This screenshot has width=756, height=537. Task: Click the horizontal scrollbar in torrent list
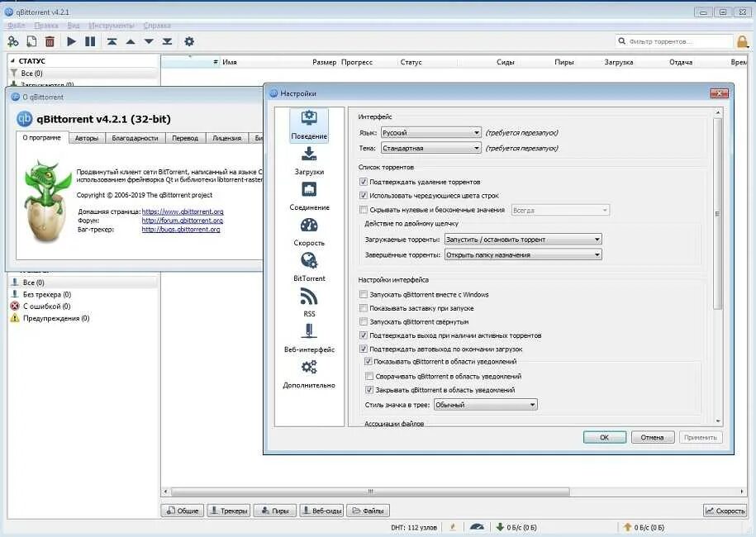370,492
